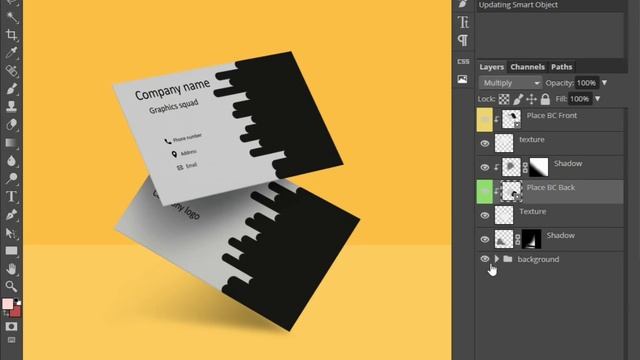Screen dimensions: 640x360
Task: Select the Zoom tool
Action: click(x=11, y=287)
